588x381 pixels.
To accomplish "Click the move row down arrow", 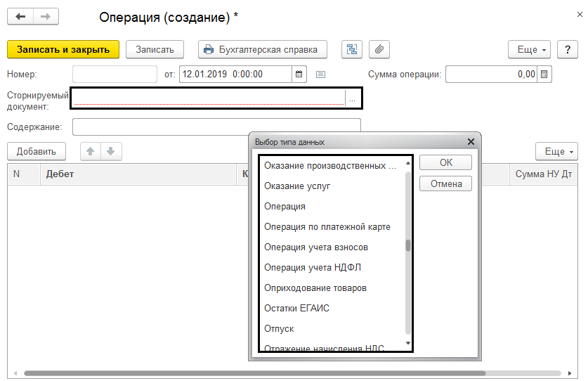I will pos(111,151).
